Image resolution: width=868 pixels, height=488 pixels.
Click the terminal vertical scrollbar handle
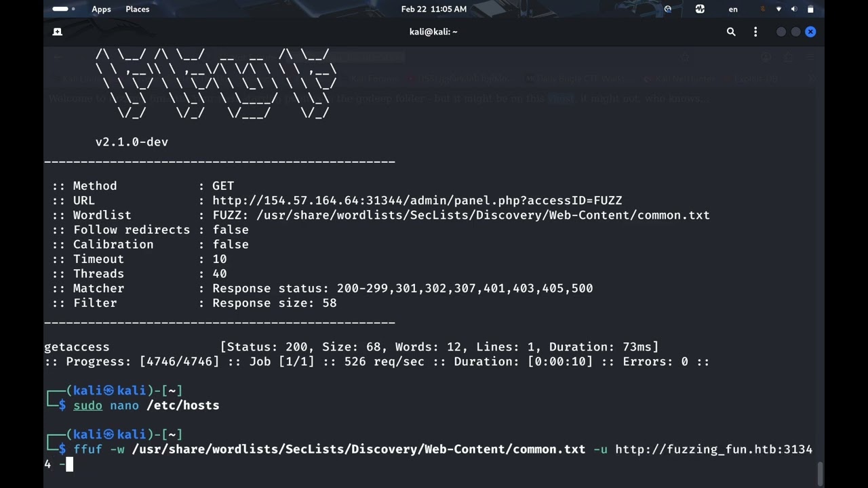820,474
